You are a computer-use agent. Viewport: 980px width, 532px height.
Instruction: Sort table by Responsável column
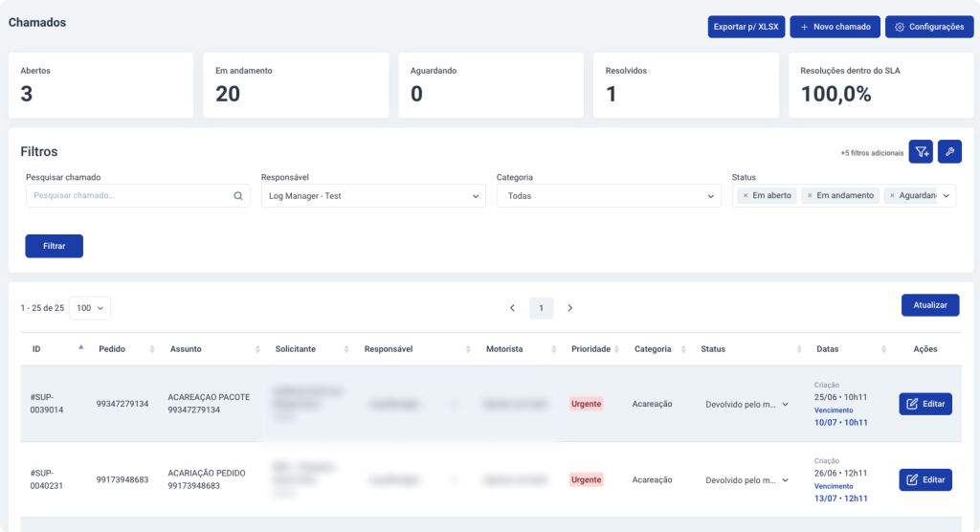(468, 349)
